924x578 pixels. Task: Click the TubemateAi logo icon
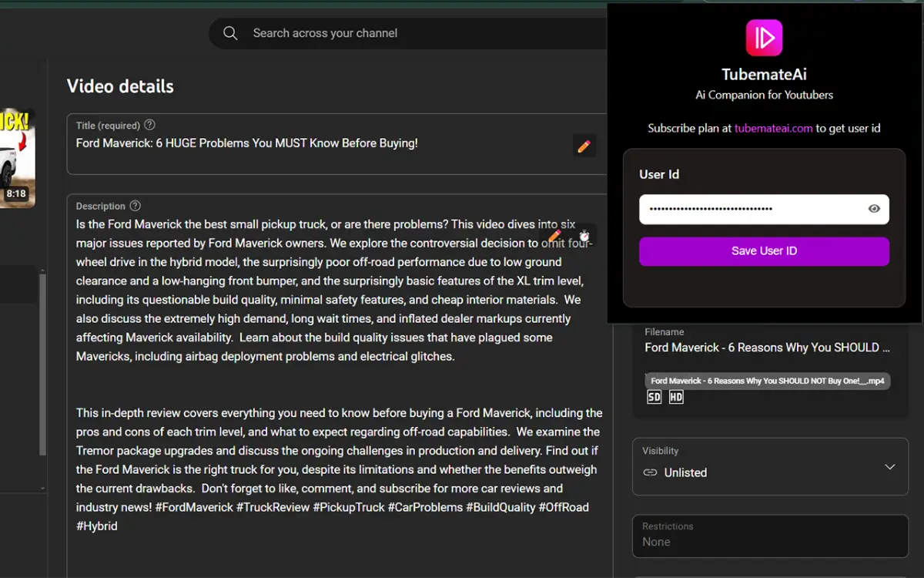[764, 38]
